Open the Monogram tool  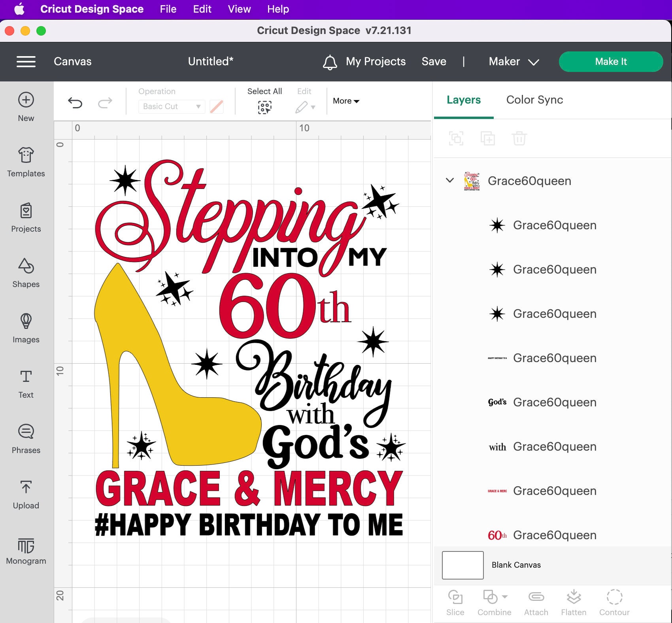click(x=26, y=549)
